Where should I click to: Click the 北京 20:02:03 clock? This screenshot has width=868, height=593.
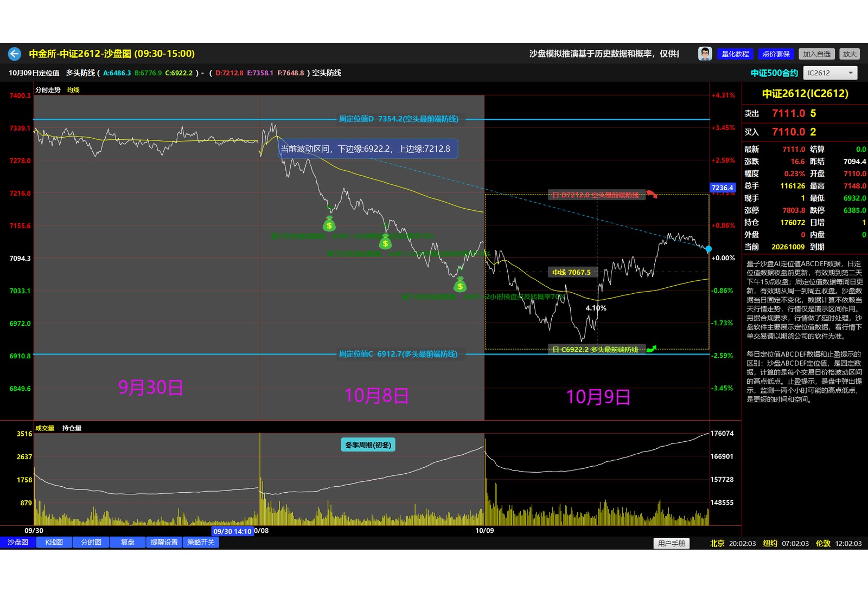pyautogui.click(x=733, y=543)
